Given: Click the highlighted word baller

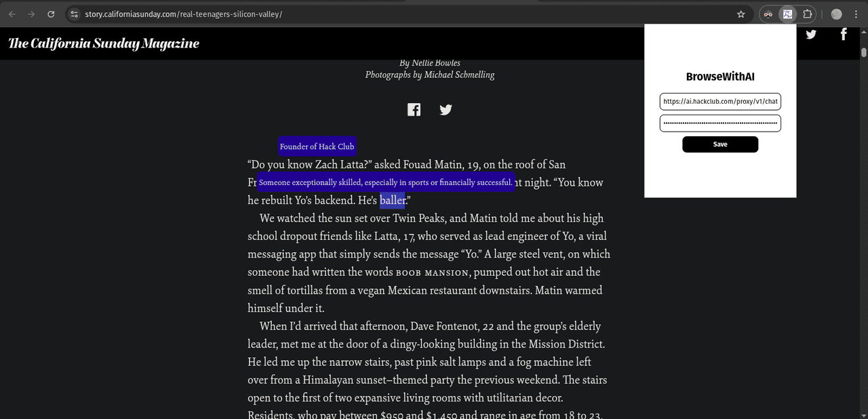Looking at the screenshot, I should [392, 200].
